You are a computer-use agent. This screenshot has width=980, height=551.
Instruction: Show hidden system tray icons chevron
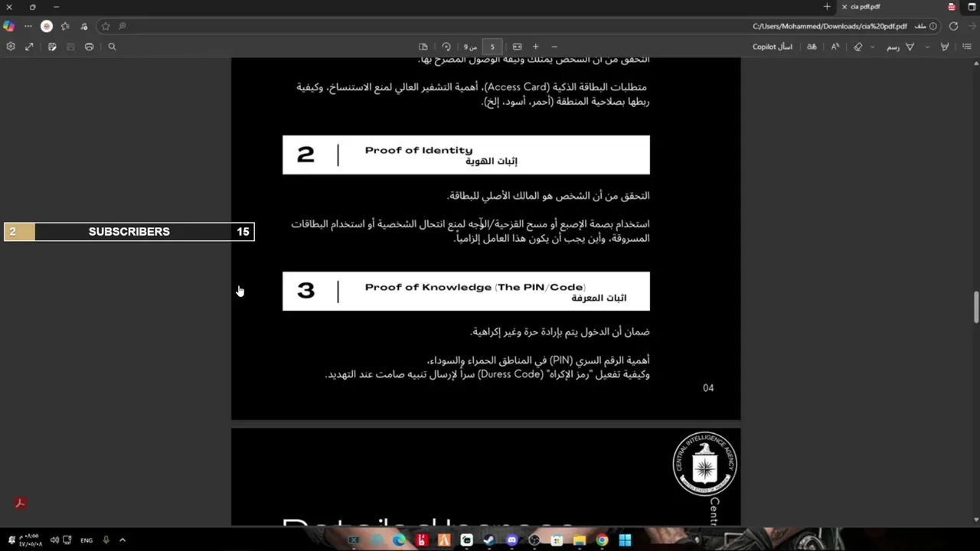pos(122,540)
